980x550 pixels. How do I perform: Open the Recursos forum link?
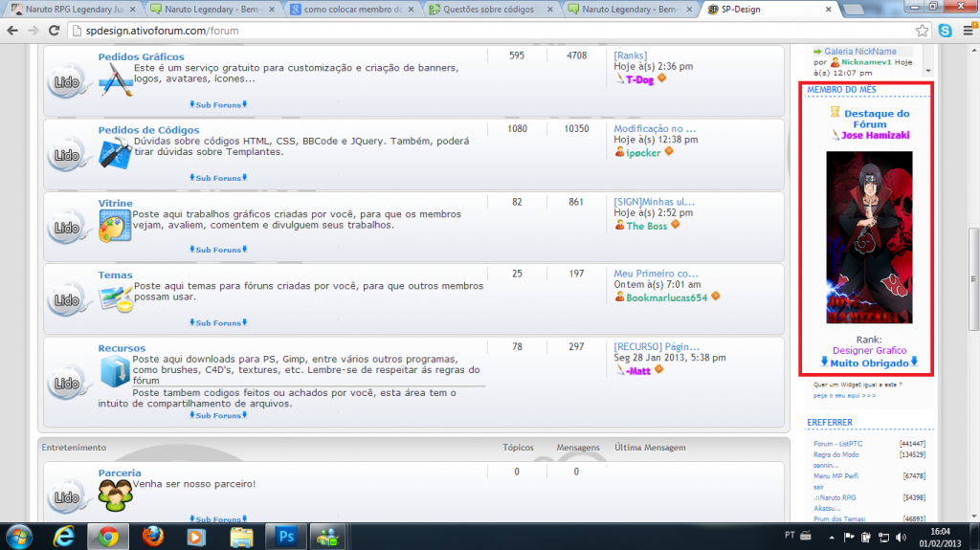coord(122,348)
